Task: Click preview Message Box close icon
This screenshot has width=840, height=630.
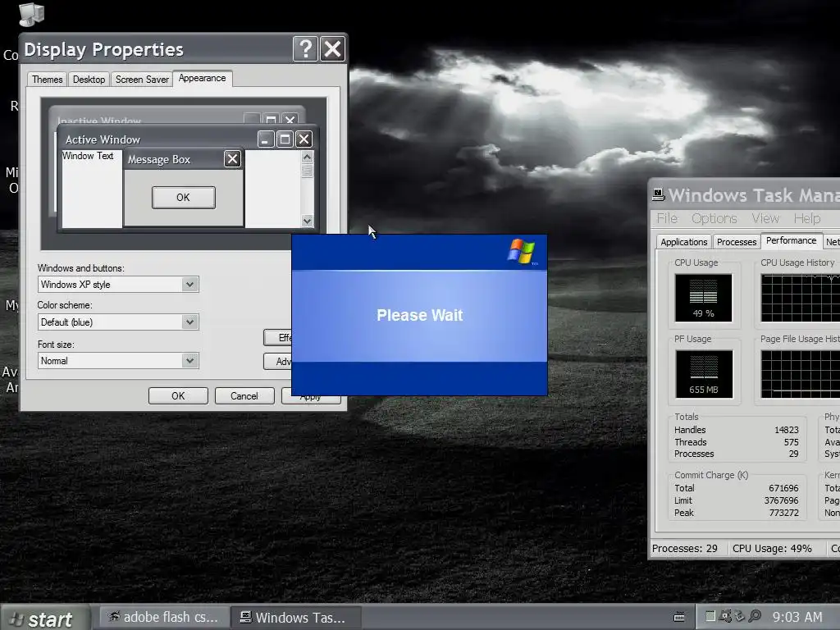Action: tap(232, 159)
